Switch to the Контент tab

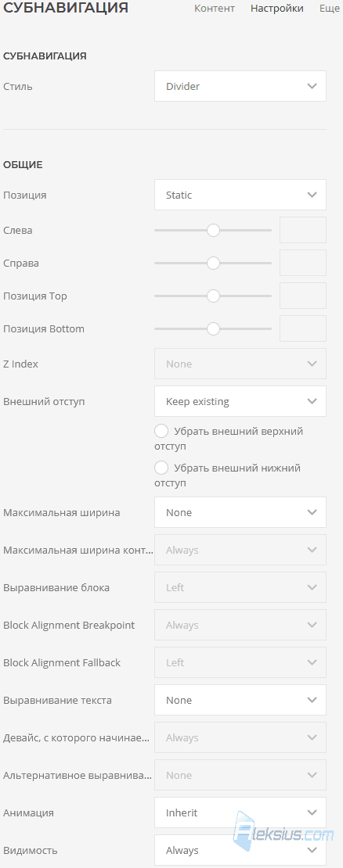point(215,9)
